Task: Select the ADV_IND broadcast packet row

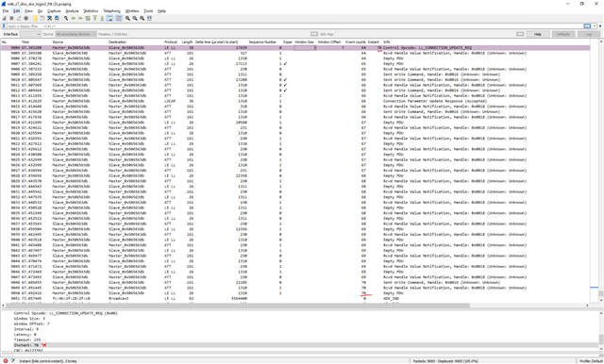Action: click(294, 298)
